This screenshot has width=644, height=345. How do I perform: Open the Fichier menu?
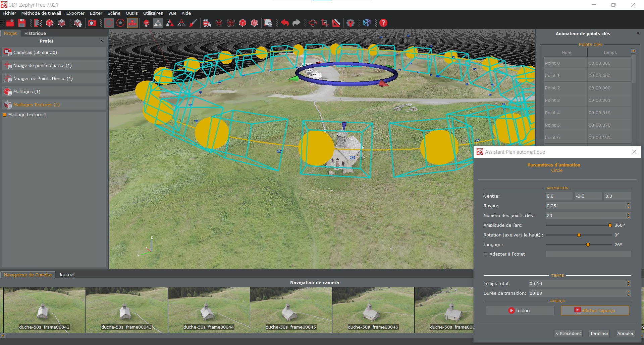9,13
